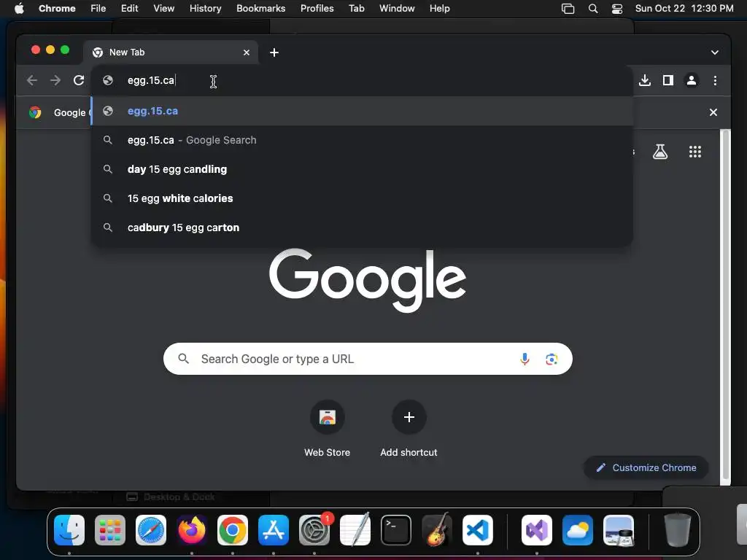Click the page vertical scrollbar
Image resolution: width=747 pixels, height=560 pixels.
point(726,305)
